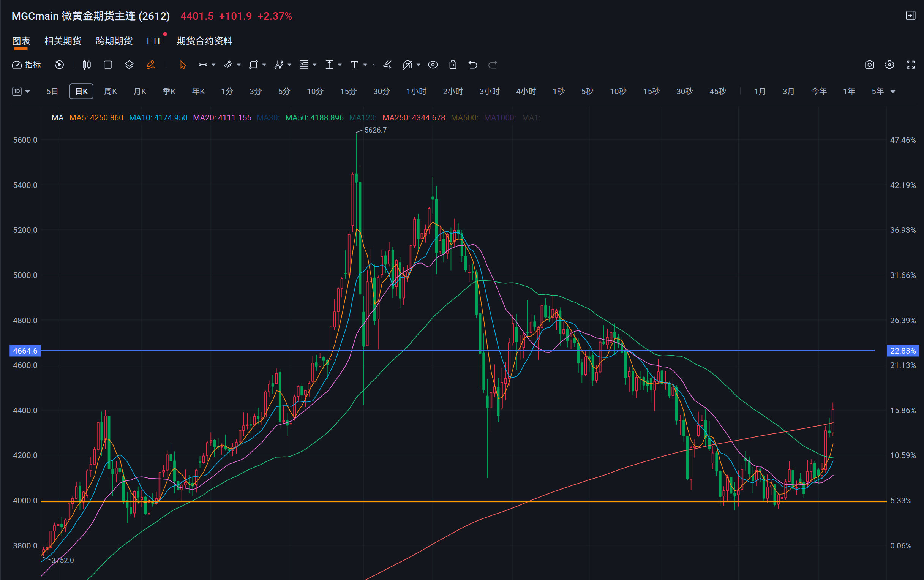Viewport: 924px width, 580px height.
Task: Select the price range measure tool
Action: (x=329, y=65)
